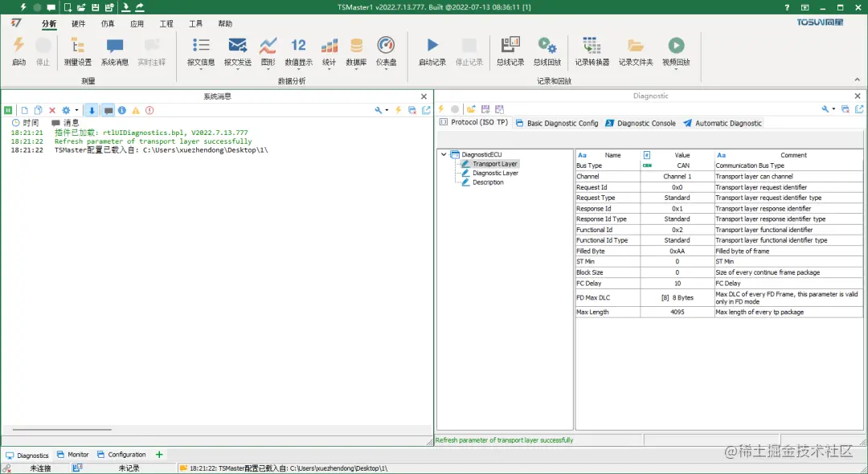This screenshot has height=474, width=868.
Task: Open wrench dropdown in 系统消息 panel
Action: [x=387, y=110]
